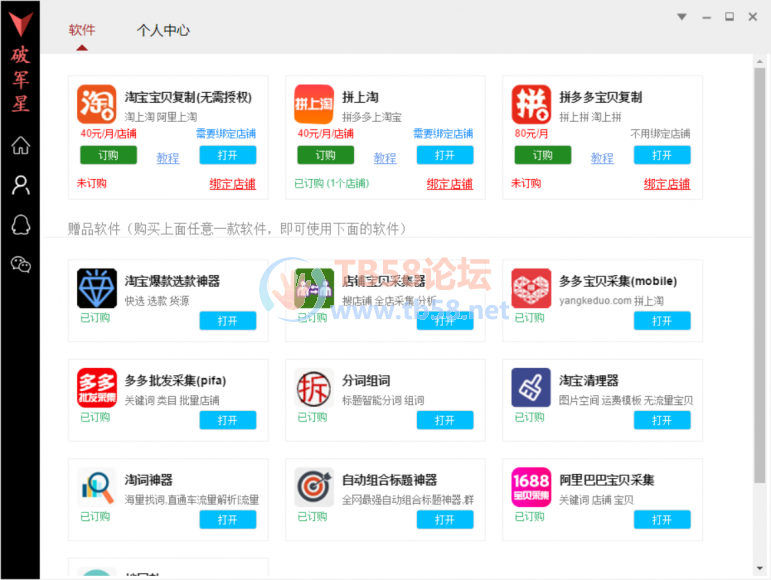Click the diamond 淘宝爆款选款神器 icon
The height and width of the screenshot is (580, 771).
[x=97, y=288]
